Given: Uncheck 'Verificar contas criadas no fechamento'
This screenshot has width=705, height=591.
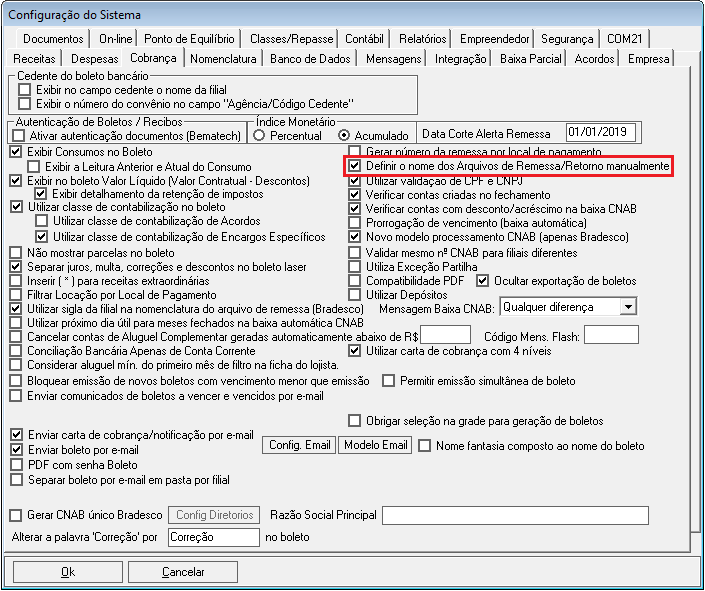Looking at the screenshot, I should click(x=355, y=195).
